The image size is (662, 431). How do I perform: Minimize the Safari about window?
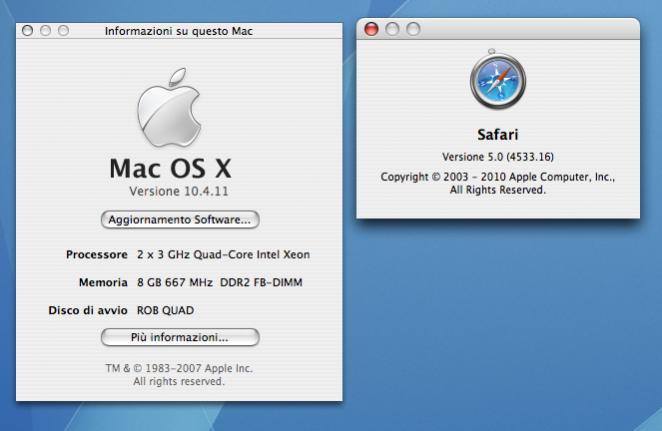tap(392, 29)
